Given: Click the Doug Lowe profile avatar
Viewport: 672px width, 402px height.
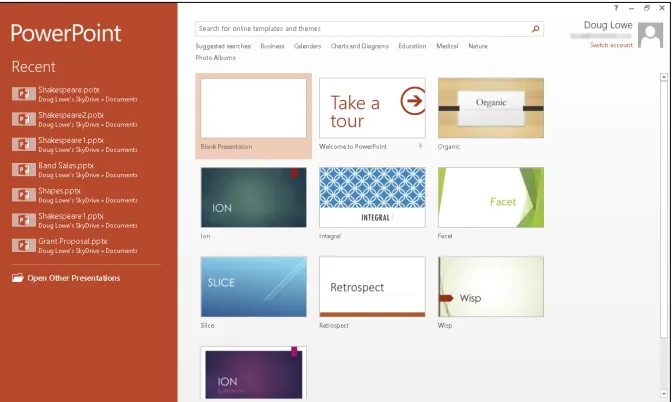Looking at the screenshot, I should 650,35.
